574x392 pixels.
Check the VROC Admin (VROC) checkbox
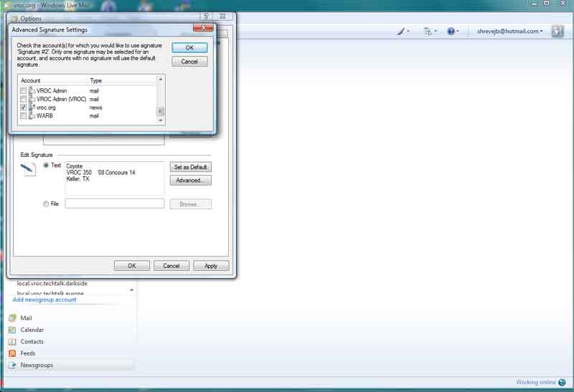[24, 99]
